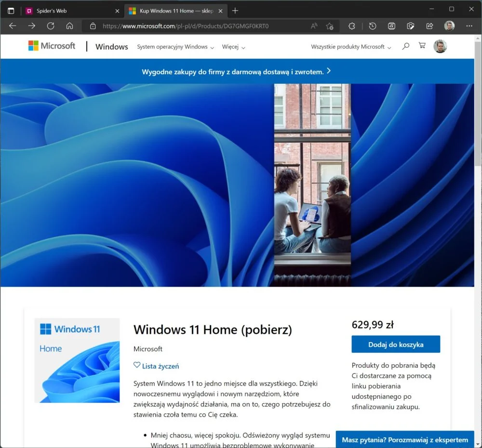Toggle the Read aloud icon in the address bar
The height and width of the screenshot is (448, 482).
pos(314,26)
